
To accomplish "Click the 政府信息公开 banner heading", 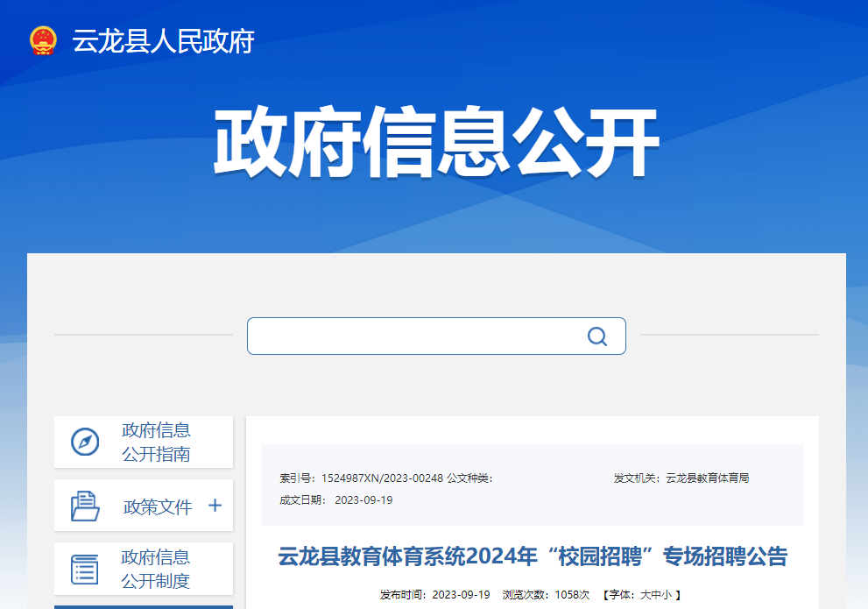I will click(x=435, y=142).
